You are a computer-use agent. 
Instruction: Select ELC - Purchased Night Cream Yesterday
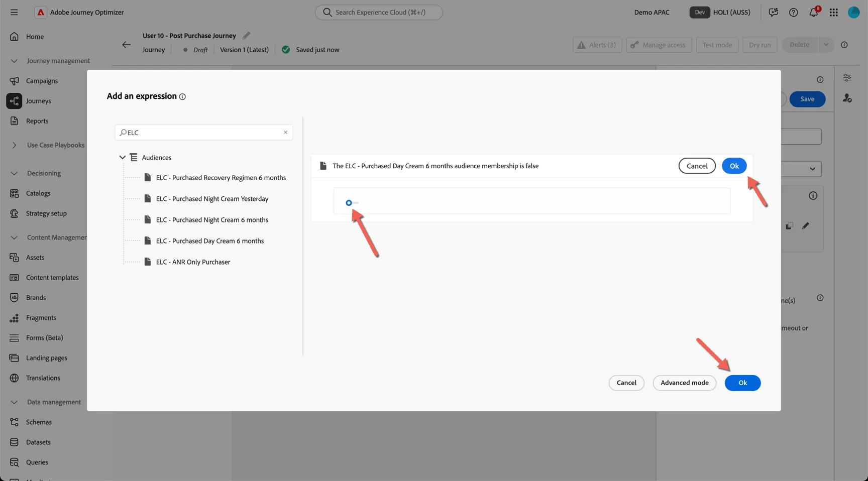(212, 199)
